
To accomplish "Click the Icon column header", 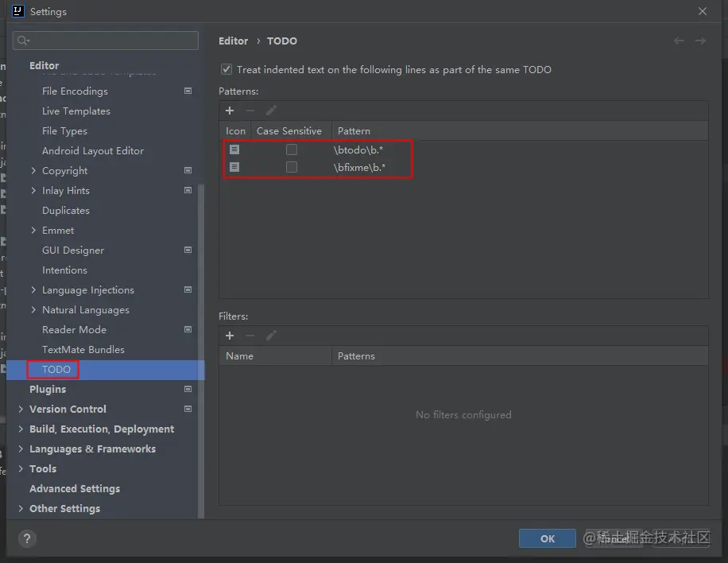I will pyautogui.click(x=235, y=131).
